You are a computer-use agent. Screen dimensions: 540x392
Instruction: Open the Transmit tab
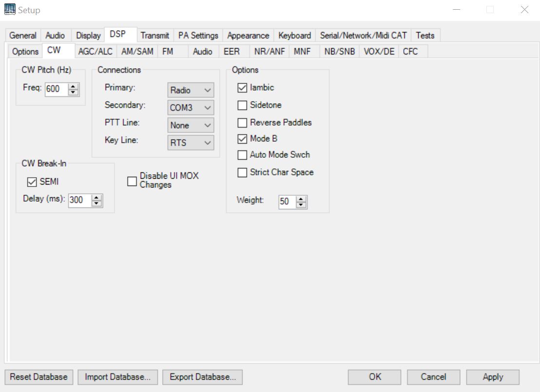point(155,36)
